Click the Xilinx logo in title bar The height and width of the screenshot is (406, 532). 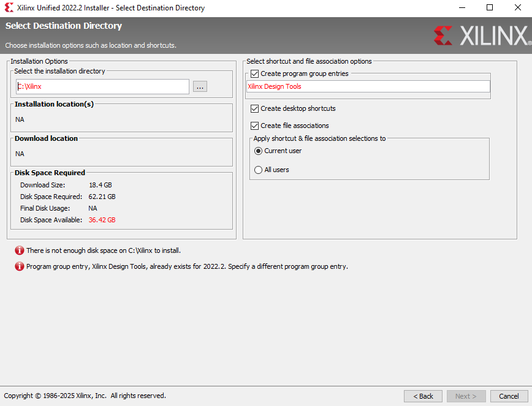pyautogui.click(x=9, y=7)
